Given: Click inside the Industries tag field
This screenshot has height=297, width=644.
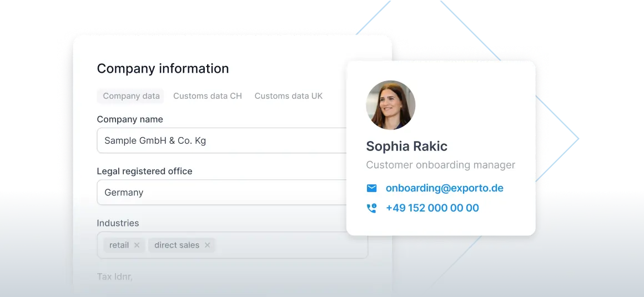Looking at the screenshot, I should point(233,245).
